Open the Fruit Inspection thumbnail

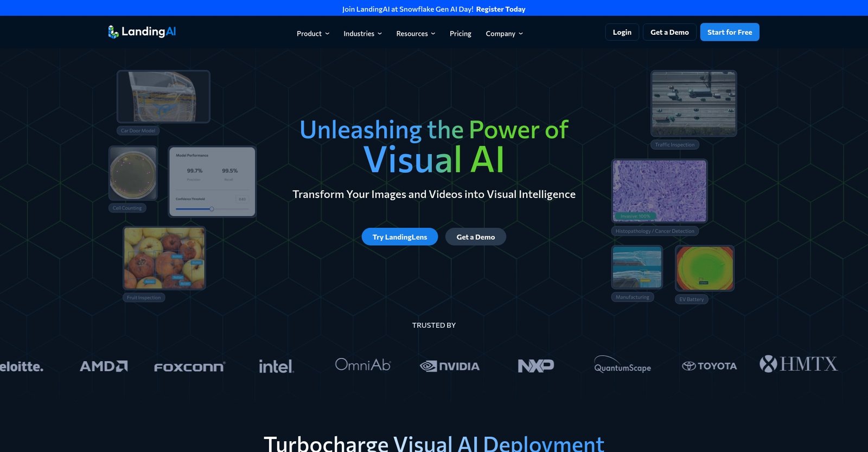[164, 258]
